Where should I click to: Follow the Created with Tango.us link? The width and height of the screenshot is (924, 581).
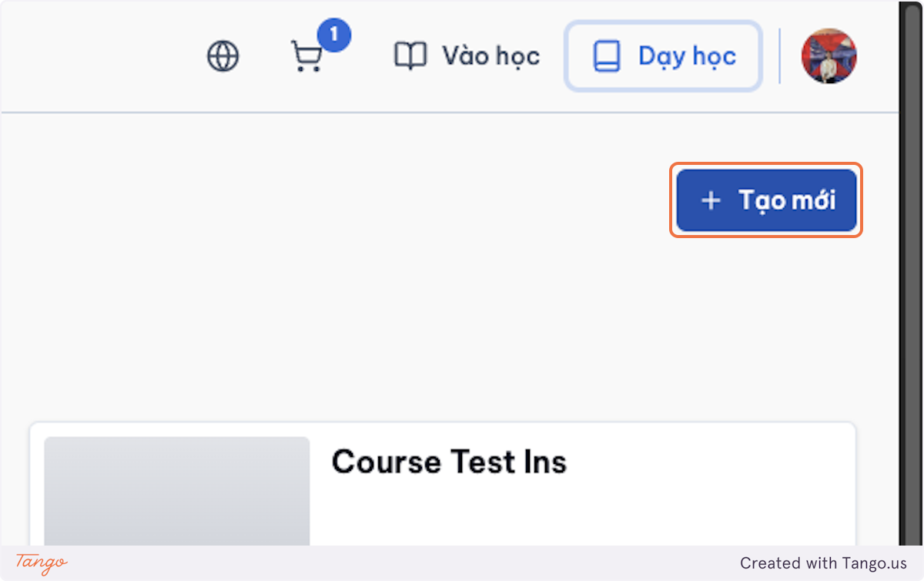823,563
